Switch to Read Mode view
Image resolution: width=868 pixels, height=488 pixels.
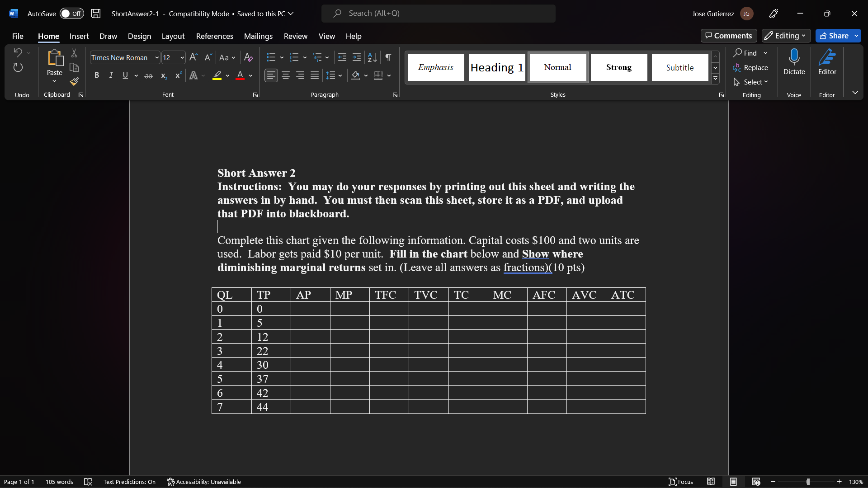(711, 482)
